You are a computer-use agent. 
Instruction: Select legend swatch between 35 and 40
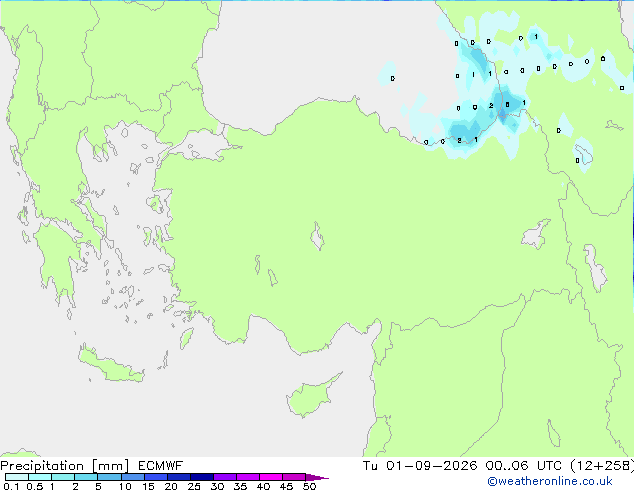247,477
